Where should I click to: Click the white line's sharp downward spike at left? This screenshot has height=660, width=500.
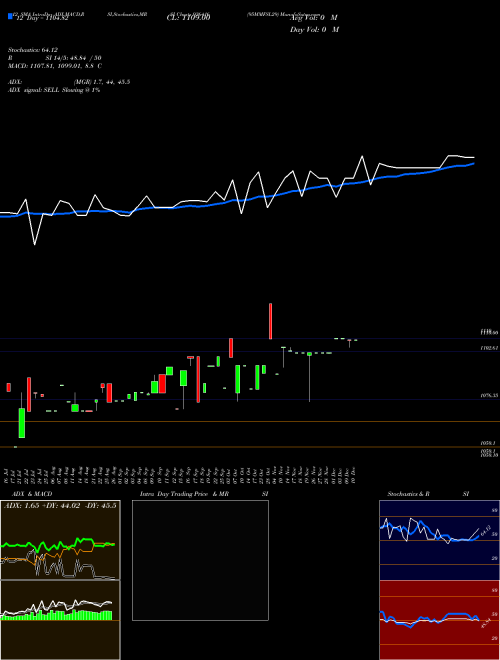click(x=35, y=244)
